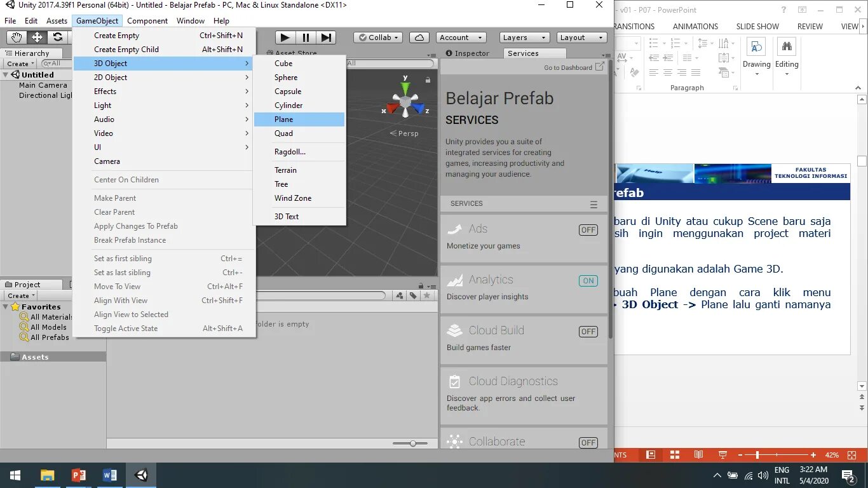Click in the Hierarchy search field
This screenshot has height=488, width=868.
57,64
